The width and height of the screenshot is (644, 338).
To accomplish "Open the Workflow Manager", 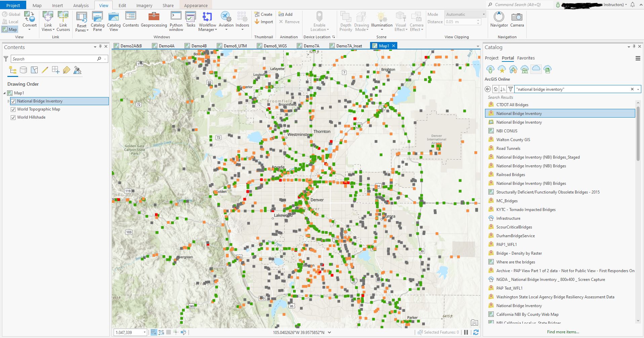I will (x=207, y=21).
